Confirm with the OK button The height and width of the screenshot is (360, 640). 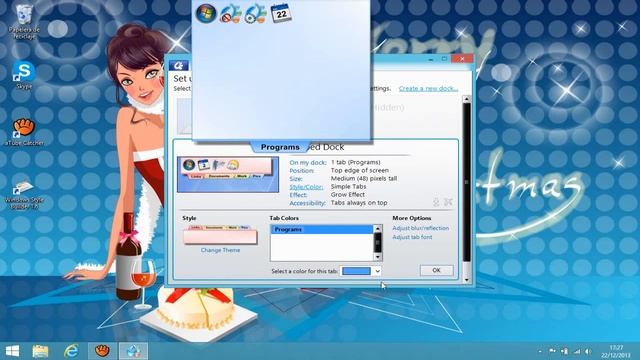436,270
